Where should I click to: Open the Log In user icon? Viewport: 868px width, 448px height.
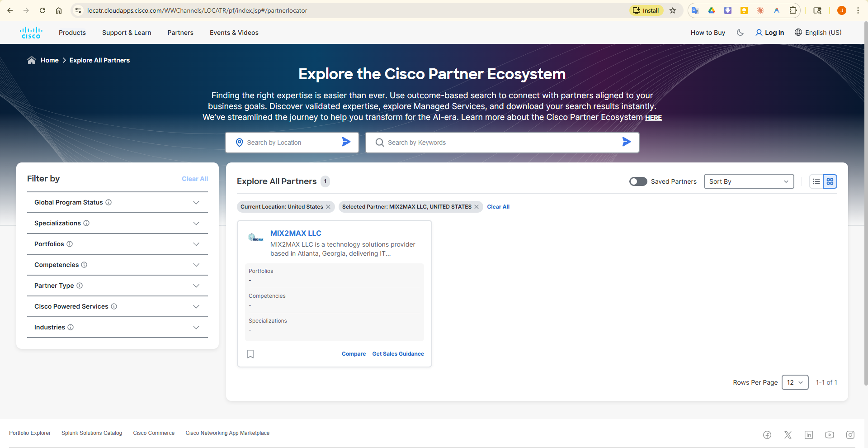coord(758,32)
